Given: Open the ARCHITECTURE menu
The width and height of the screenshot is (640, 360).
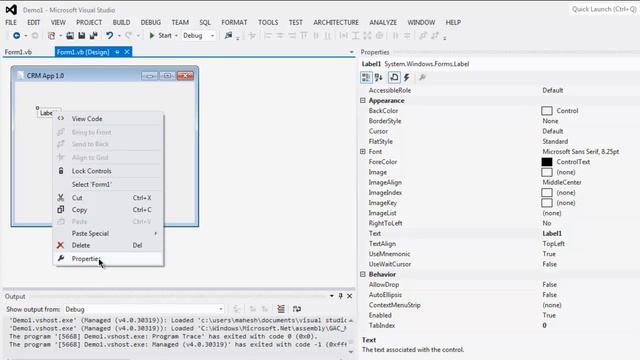Looking at the screenshot, I should (x=336, y=22).
